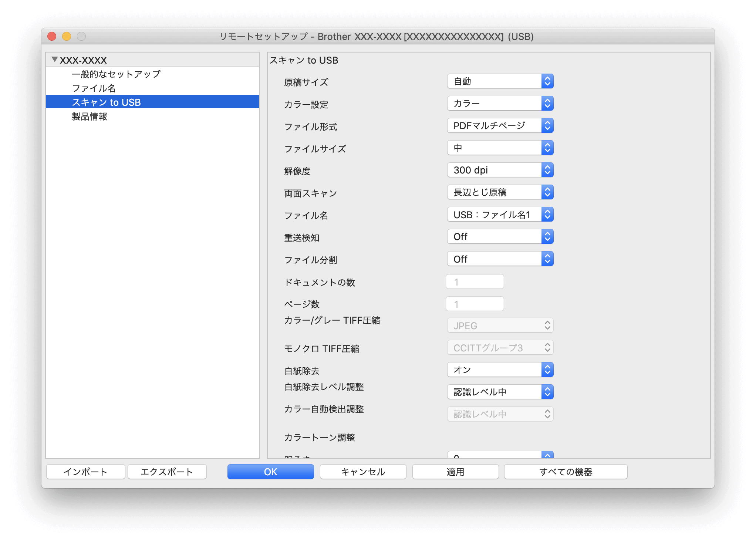Viewport: 756px width, 543px height.
Task: Open the ファイル分割 dropdown showing Off
Action: pos(500,259)
